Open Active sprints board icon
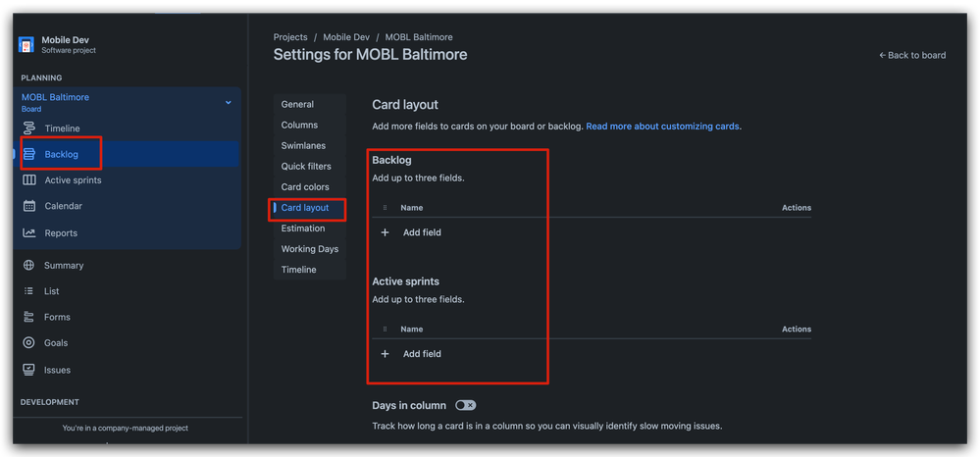This screenshot has width=980, height=457. [29, 180]
